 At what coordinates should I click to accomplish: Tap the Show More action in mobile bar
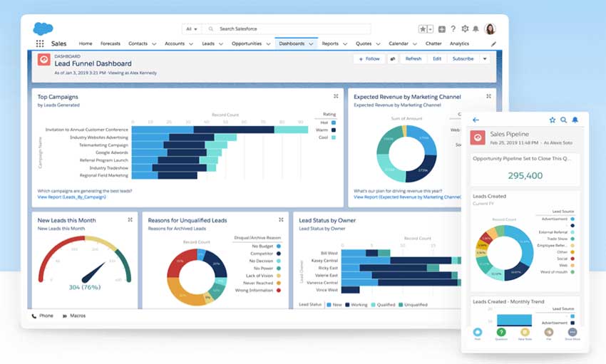click(572, 333)
